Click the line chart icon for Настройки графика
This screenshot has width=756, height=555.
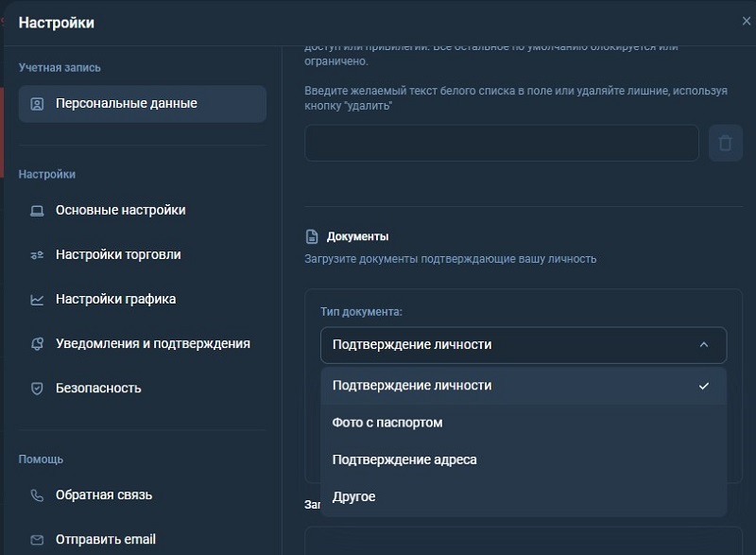coord(36,299)
